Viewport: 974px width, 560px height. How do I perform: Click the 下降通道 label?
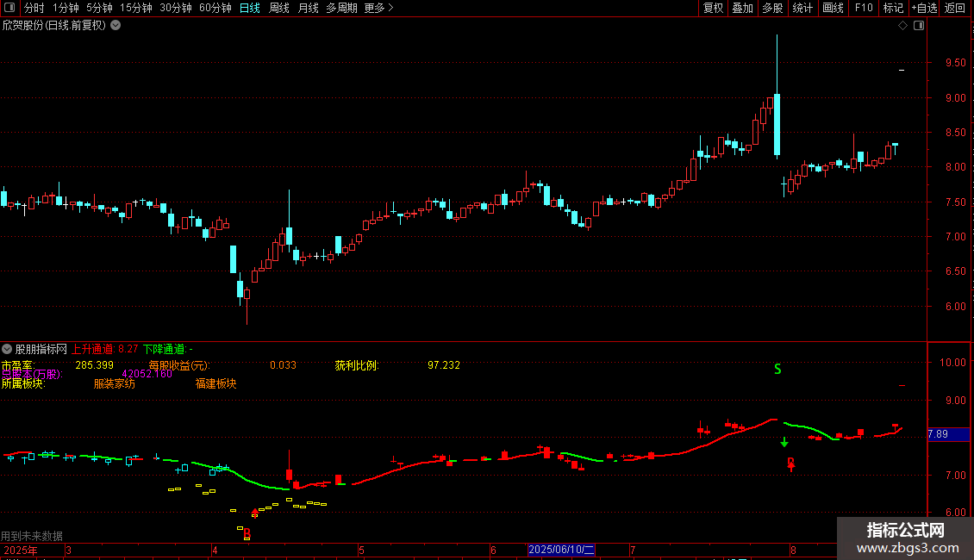pos(165,350)
